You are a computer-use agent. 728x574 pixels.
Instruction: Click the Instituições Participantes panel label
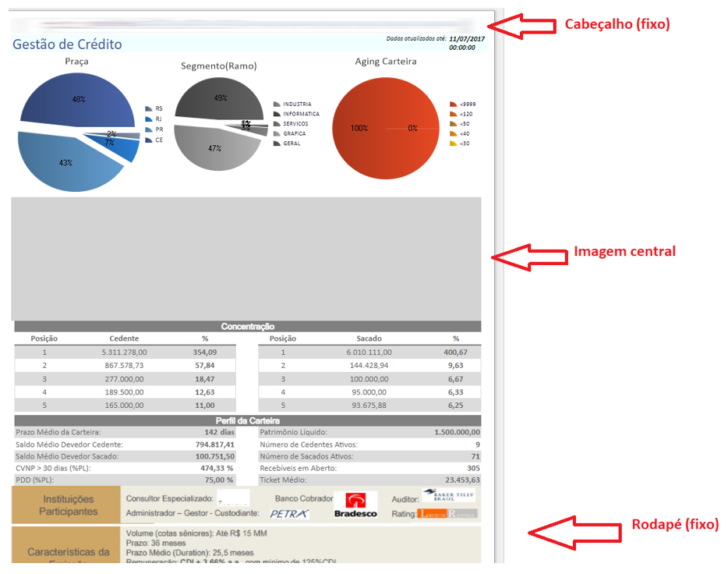pyautogui.click(x=68, y=505)
